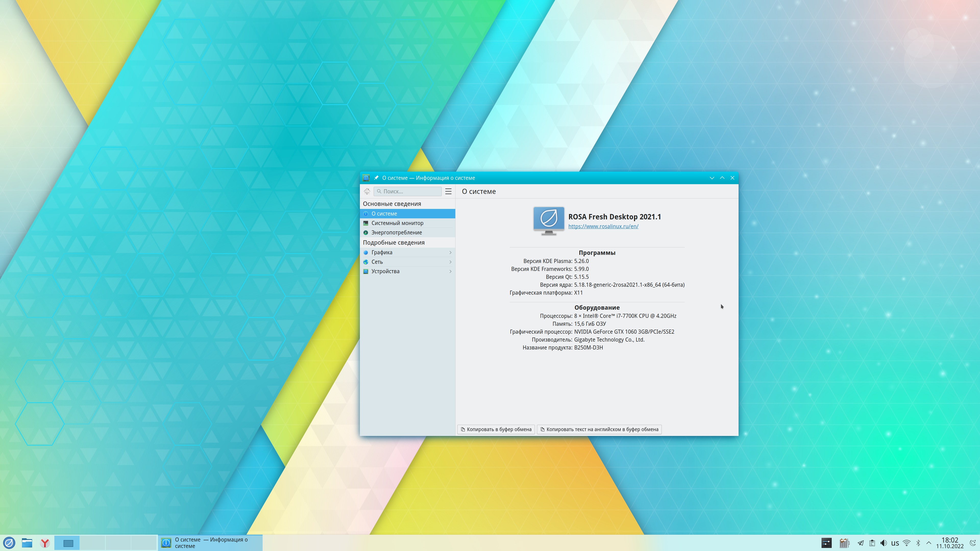Click the Telegram tray icon
980x551 pixels.
pyautogui.click(x=861, y=543)
